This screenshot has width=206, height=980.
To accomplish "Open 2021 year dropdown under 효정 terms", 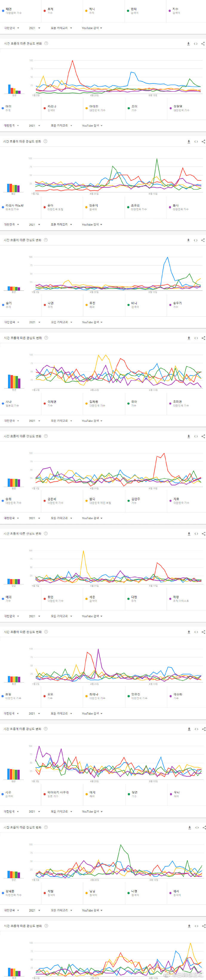I will 34,713.
